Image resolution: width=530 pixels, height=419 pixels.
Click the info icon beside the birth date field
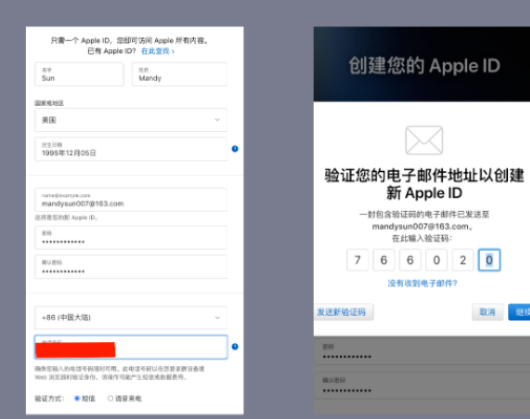pyautogui.click(x=235, y=149)
